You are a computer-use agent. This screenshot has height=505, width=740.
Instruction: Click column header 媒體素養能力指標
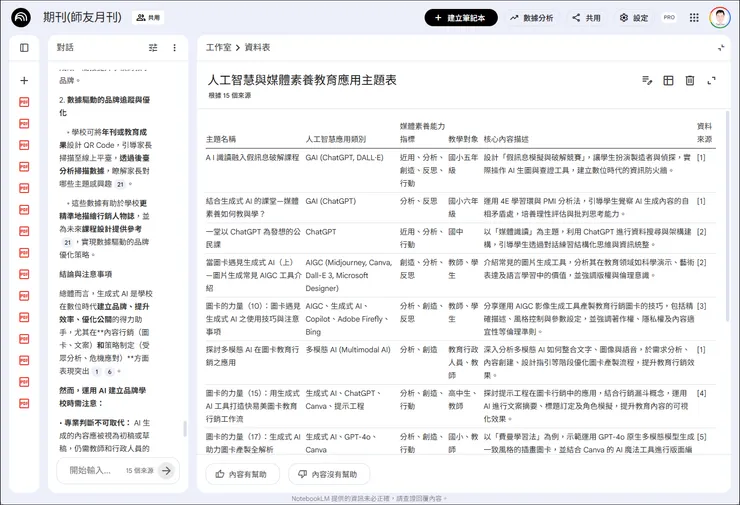422,133
